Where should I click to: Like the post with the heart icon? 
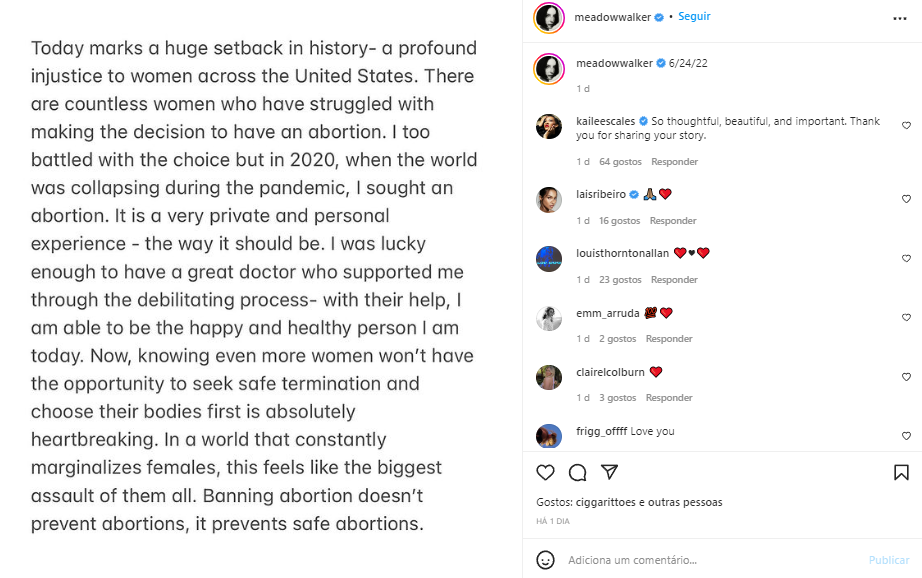pyautogui.click(x=545, y=472)
